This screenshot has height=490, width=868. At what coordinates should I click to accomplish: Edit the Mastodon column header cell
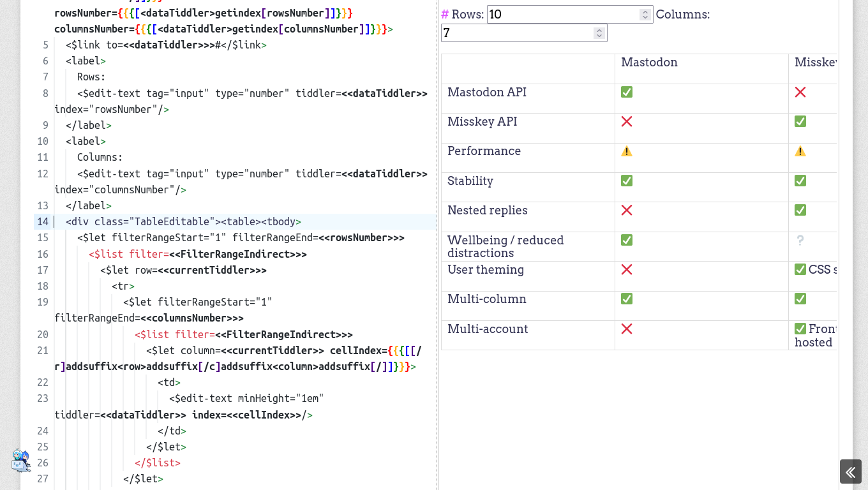click(701, 68)
